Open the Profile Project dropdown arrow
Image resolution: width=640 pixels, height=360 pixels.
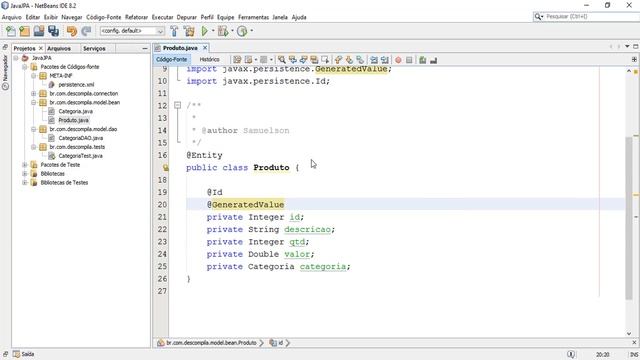click(x=251, y=31)
